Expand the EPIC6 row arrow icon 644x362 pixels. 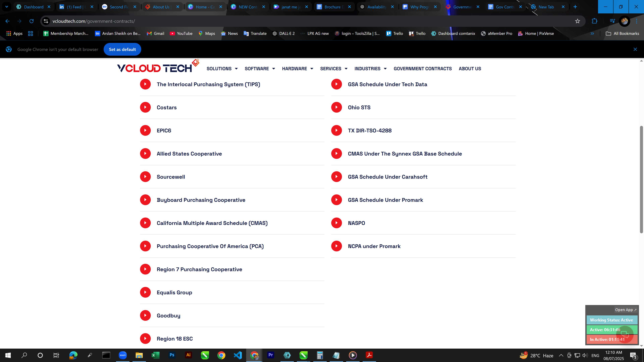145,130
